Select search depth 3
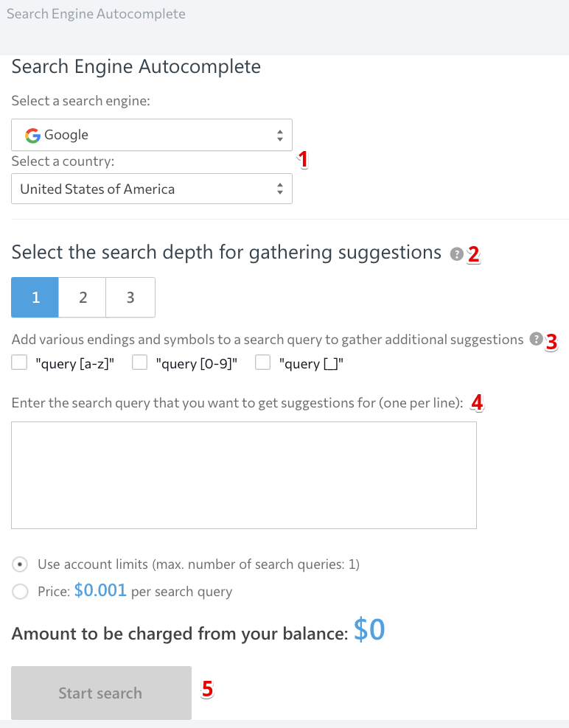This screenshot has width=569, height=728. pyautogui.click(x=130, y=297)
